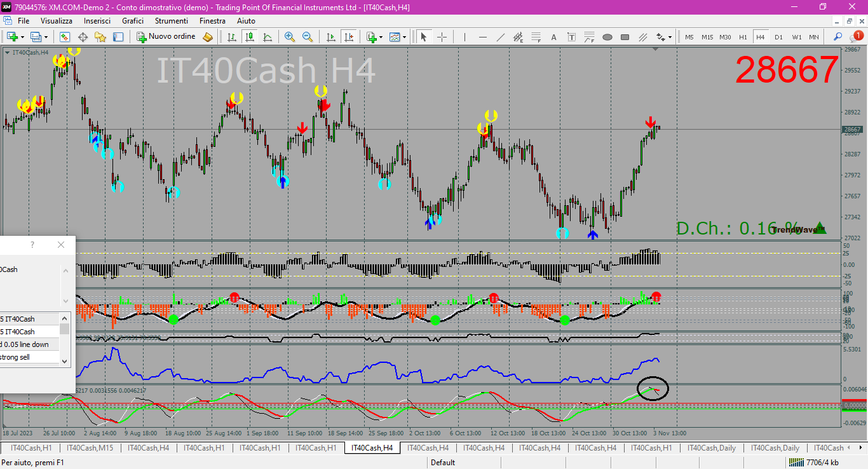Screen dimensions: 868x469
Task: Open the indicators list toolbar button
Action: tap(371, 37)
